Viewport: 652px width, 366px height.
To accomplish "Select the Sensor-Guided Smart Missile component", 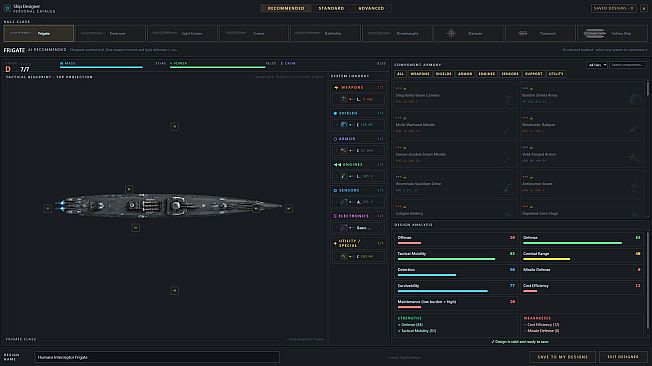I will [x=456, y=155].
